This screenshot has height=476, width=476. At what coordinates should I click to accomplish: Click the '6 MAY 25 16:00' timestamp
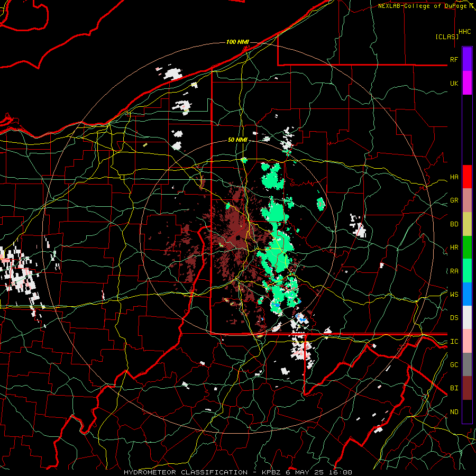(319, 472)
